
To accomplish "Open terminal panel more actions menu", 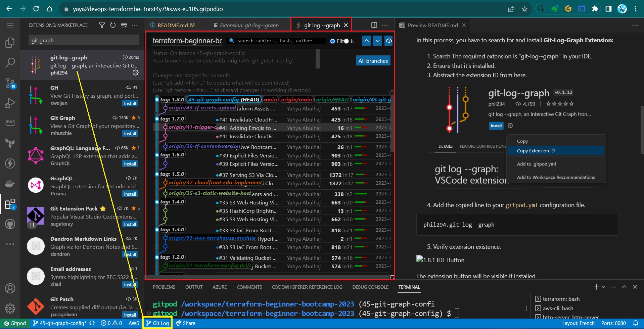I will click(613, 287).
